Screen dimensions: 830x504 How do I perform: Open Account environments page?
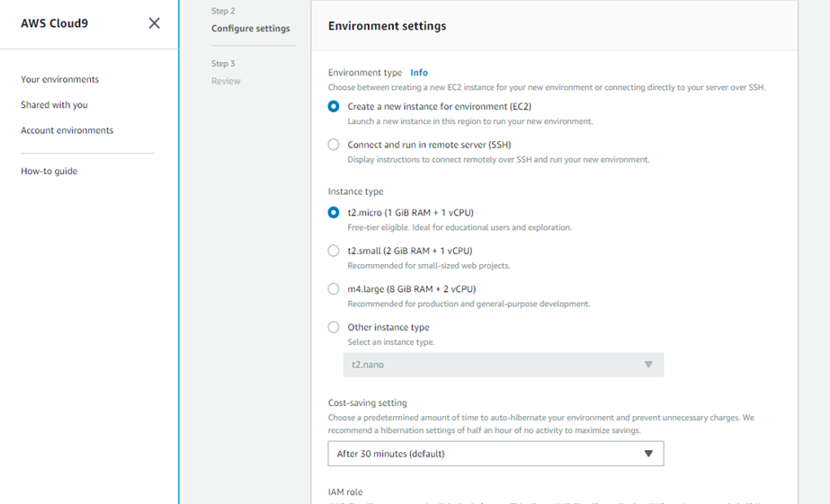(67, 130)
